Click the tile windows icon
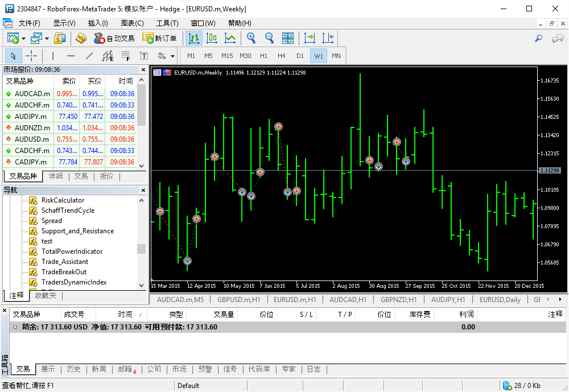569x392 pixels. pyautogui.click(x=288, y=38)
